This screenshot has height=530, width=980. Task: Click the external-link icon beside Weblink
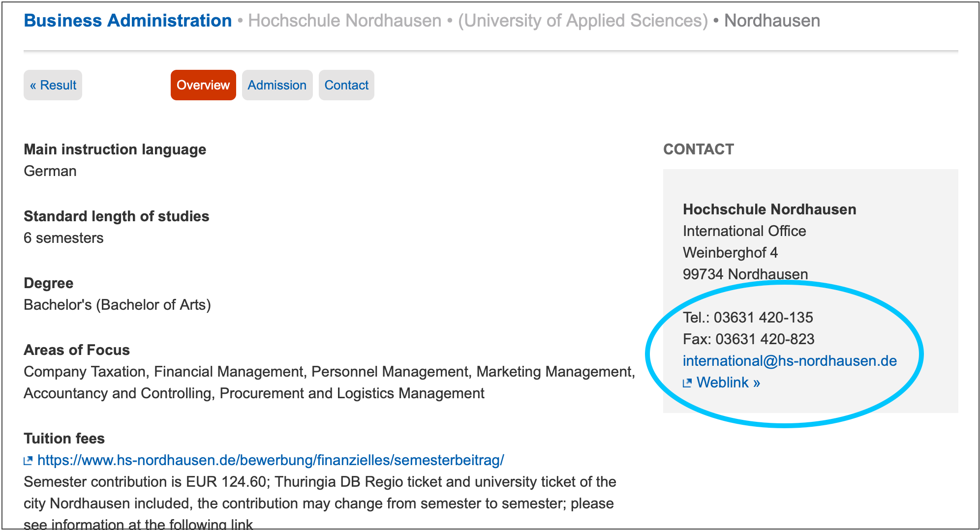click(x=687, y=383)
